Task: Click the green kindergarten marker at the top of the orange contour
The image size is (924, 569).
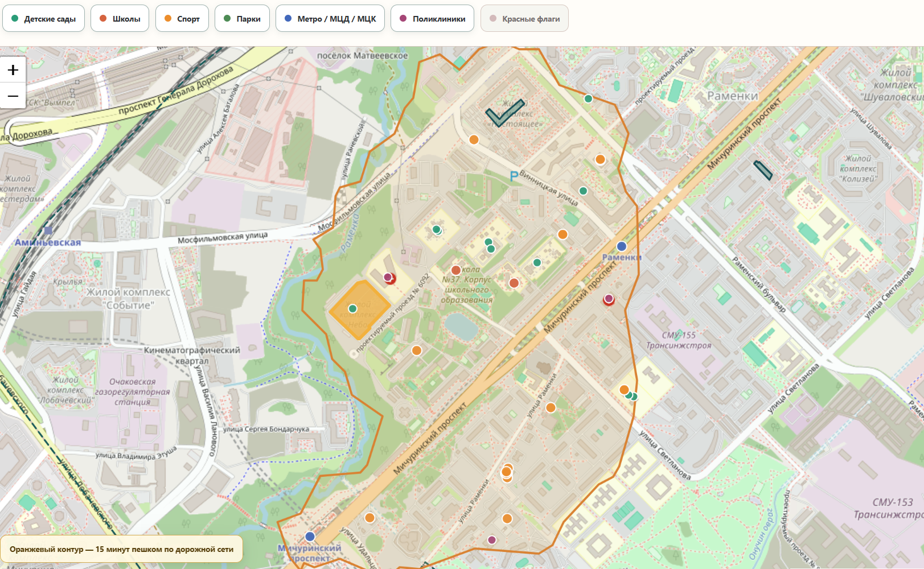Action: click(x=589, y=98)
